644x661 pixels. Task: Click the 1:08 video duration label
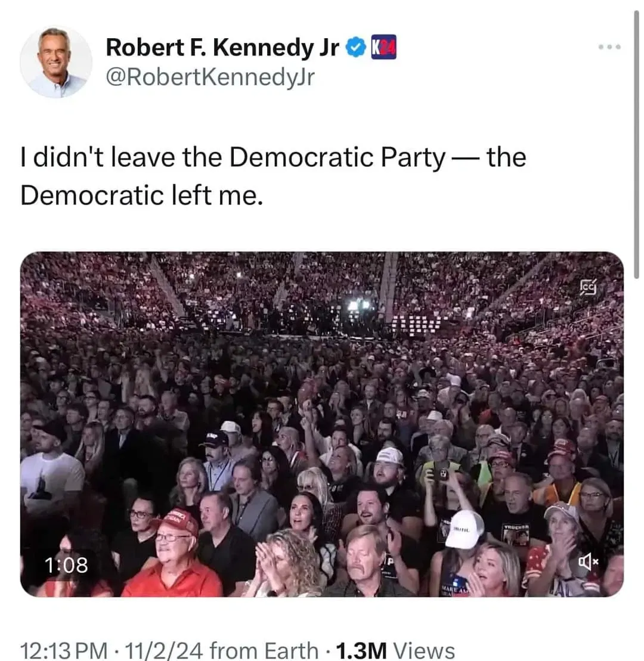[x=66, y=565]
